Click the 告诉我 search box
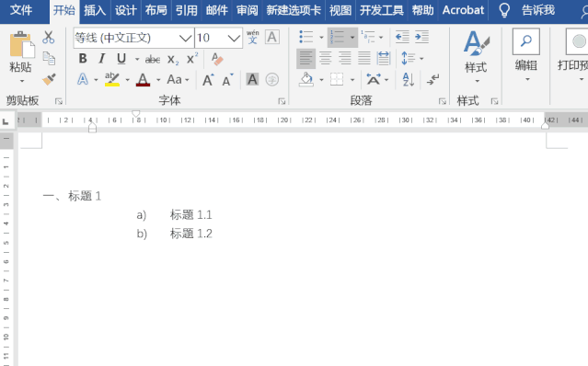Image resolution: width=588 pixels, height=366 pixels. 538,10
